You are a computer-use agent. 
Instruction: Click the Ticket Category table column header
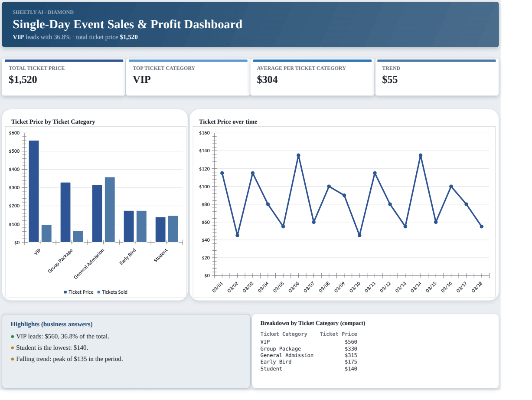tap(284, 334)
